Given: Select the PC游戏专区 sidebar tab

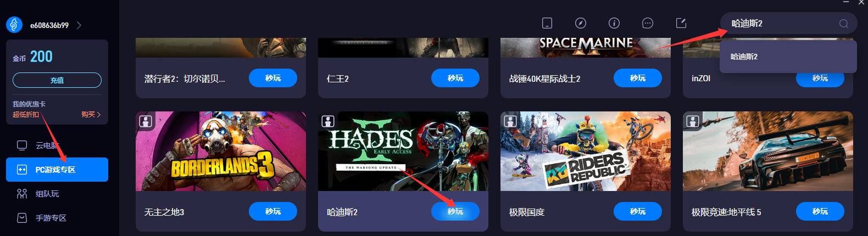Looking at the screenshot, I should (x=57, y=170).
